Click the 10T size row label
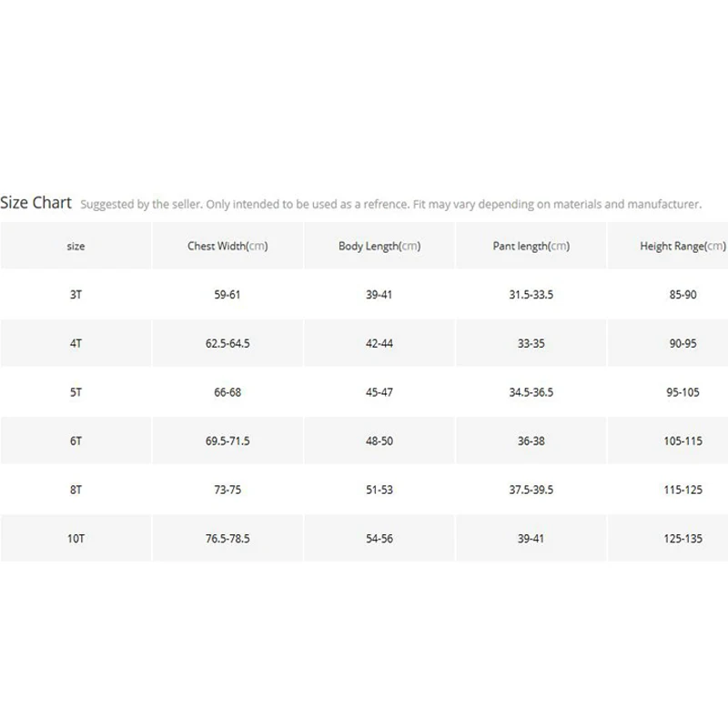Viewport: 728px width, 728px height. (x=76, y=538)
